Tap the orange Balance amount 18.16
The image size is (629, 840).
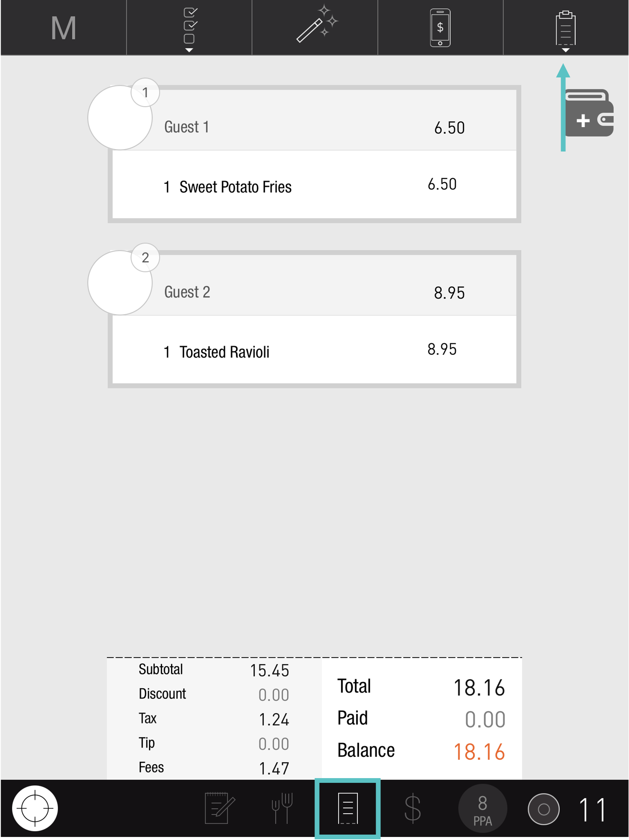(x=479, y=751)
